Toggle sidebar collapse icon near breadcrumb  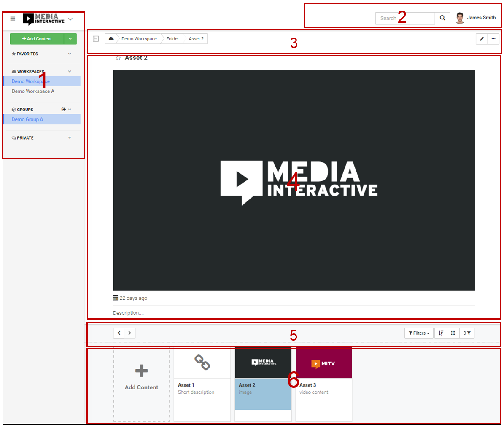pyautogui.click(x=95, y=39)
